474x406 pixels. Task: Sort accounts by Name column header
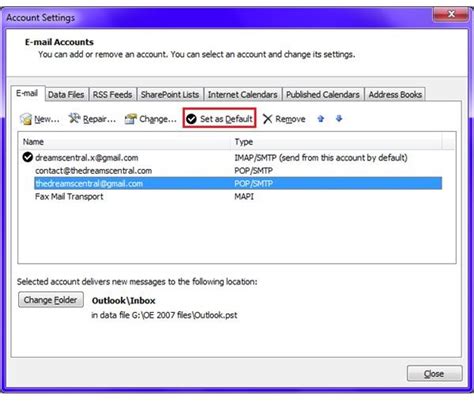(x=125, y=142)
